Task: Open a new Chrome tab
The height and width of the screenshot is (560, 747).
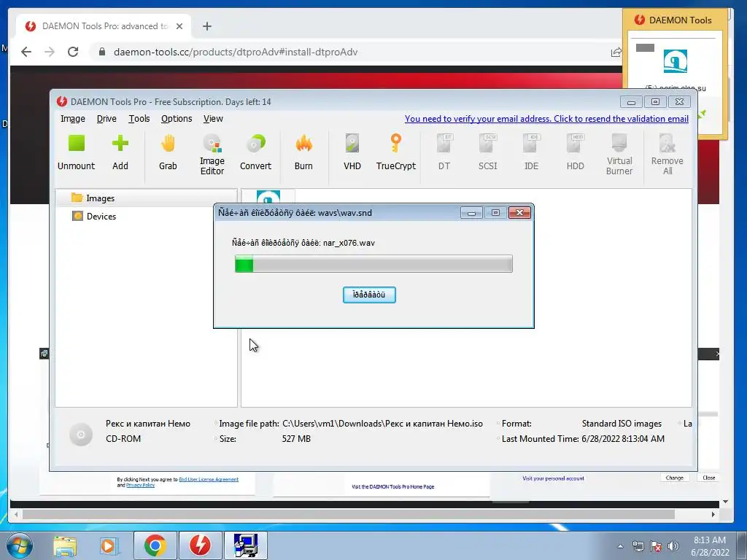Action: click(x=206, y=26)
